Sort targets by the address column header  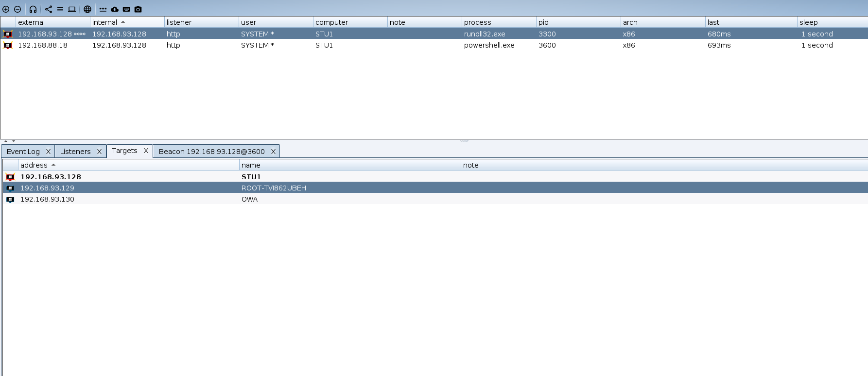pos(34,165)
